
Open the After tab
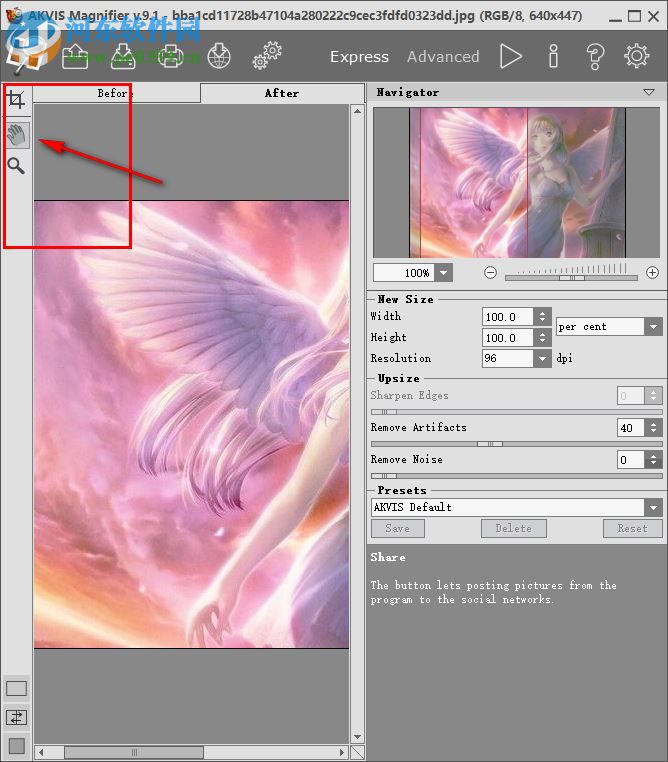click(x=282, y=93)
